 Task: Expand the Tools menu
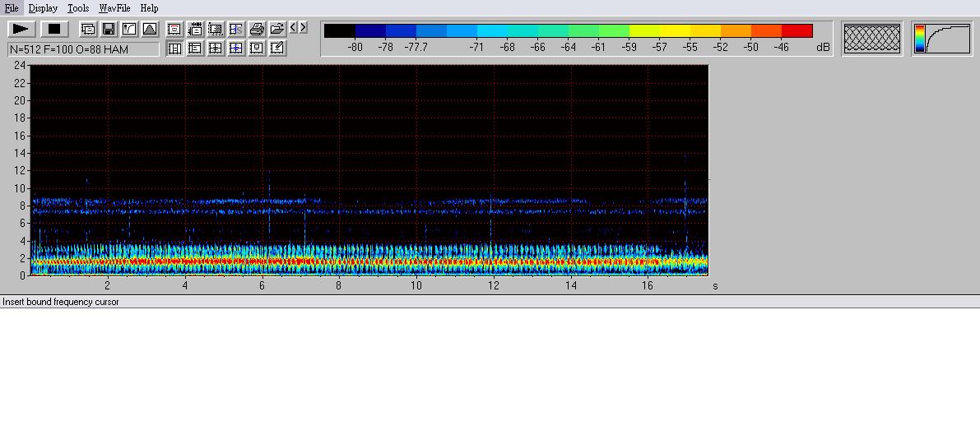pos(78,8)
